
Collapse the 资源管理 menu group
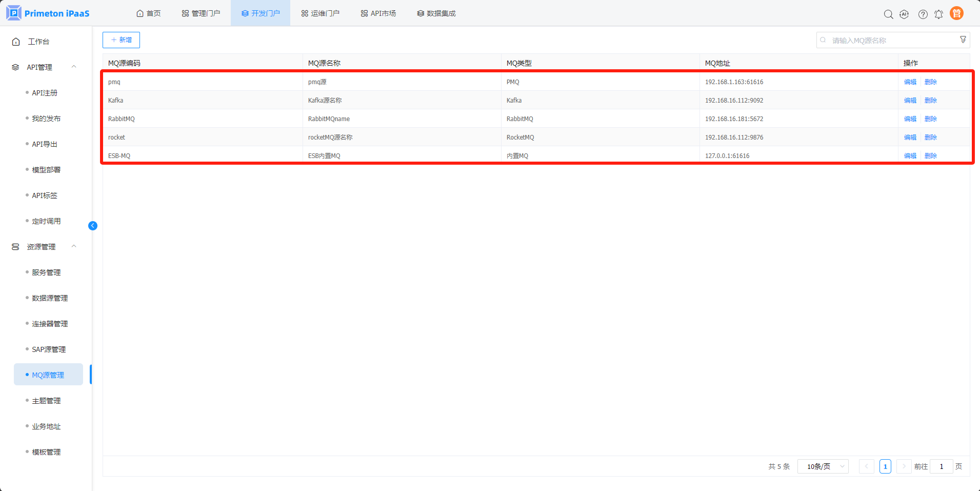[x=74, y=247]
